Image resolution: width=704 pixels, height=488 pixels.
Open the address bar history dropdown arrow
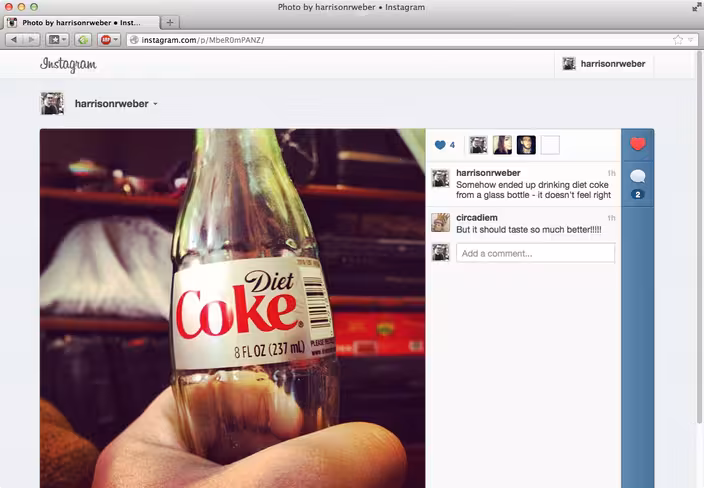coord(691,40)
